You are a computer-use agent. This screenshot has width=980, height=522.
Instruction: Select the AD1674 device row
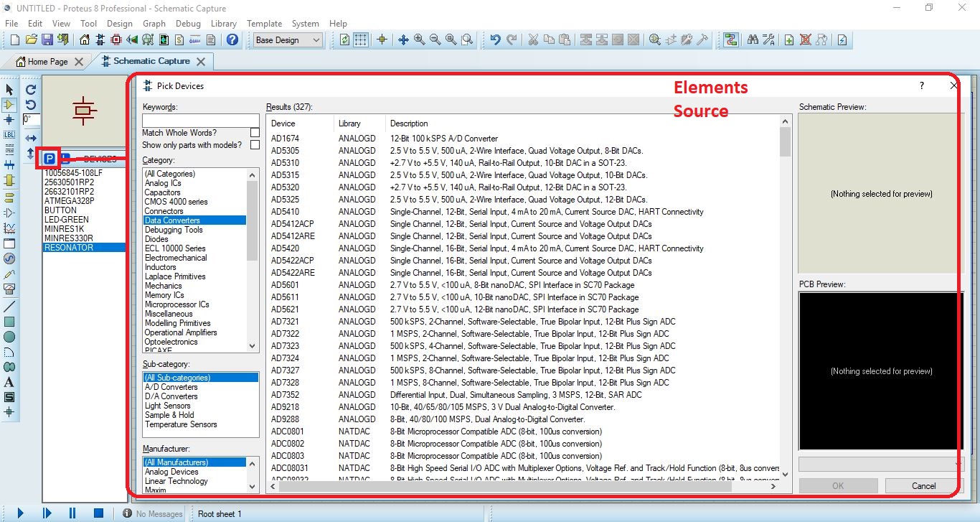(524, 139)
